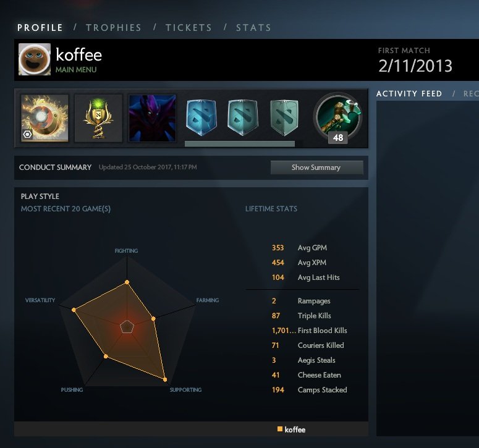Click the Main Menu status text

pyautogui.click(x=76, y=70)
